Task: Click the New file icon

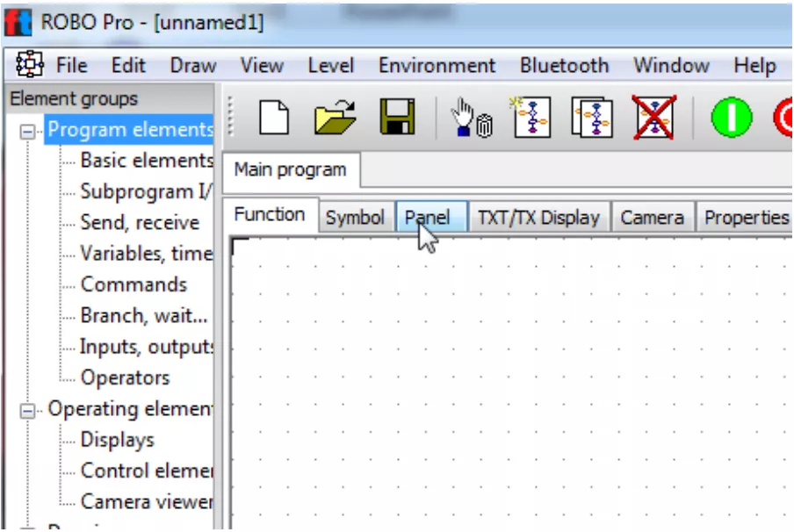Action: point(274,117)
